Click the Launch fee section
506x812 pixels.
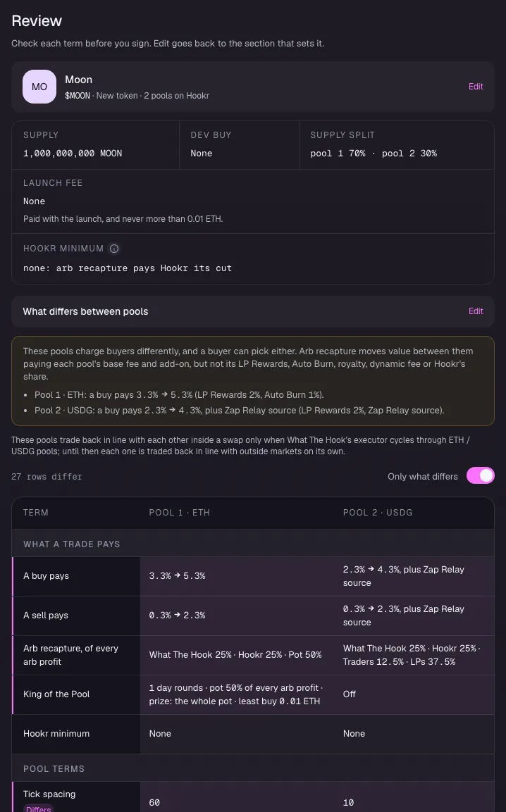tap(253, 201)
